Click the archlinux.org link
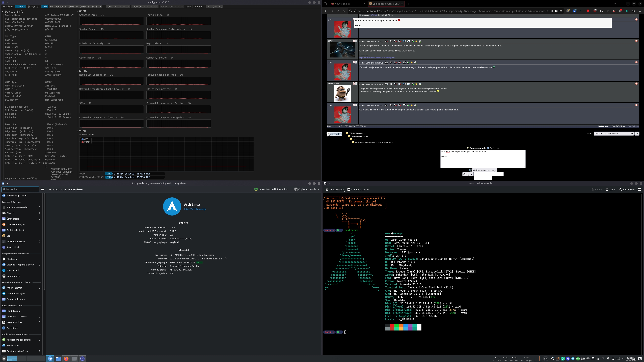Viewport: 644px width, 362px height. tap(195, 209)
